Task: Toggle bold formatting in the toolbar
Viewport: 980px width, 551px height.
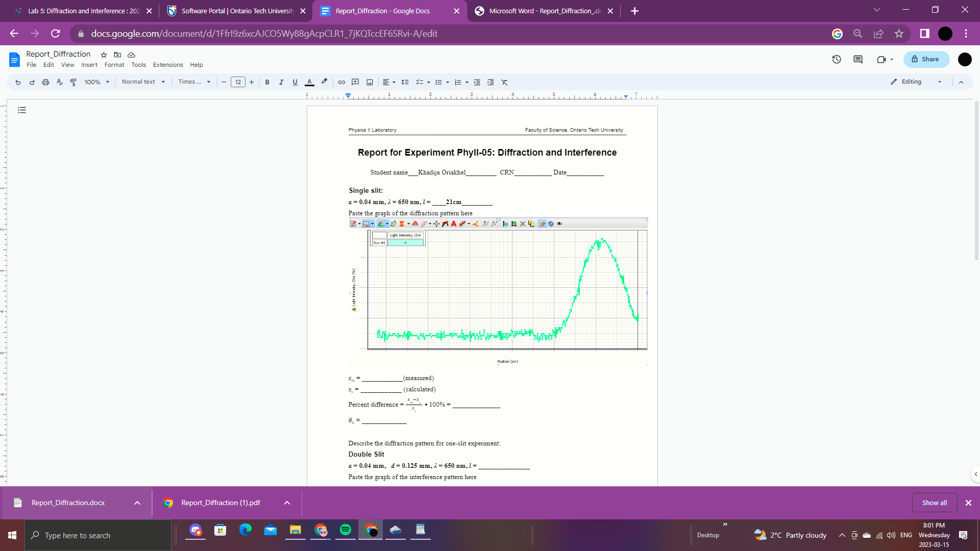Action: click(x=267, y=82)
